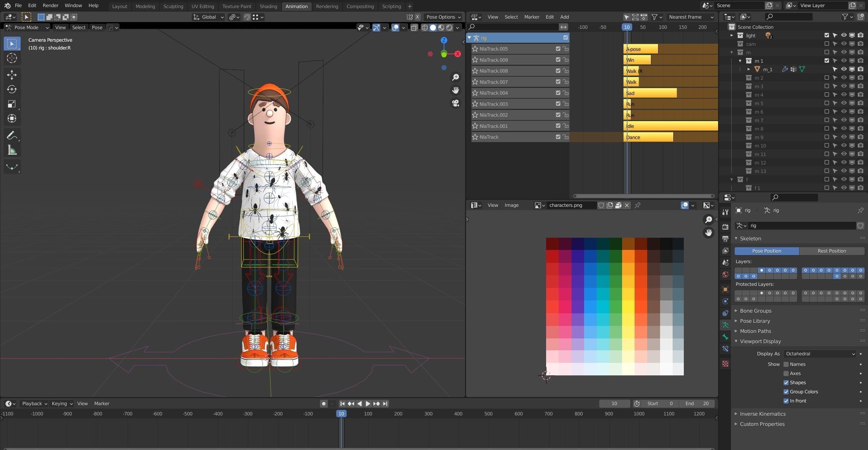Activate the Rotate tool
Image resolution: width=868 pixels, height=450 pixels.
(x=12, y=89)
